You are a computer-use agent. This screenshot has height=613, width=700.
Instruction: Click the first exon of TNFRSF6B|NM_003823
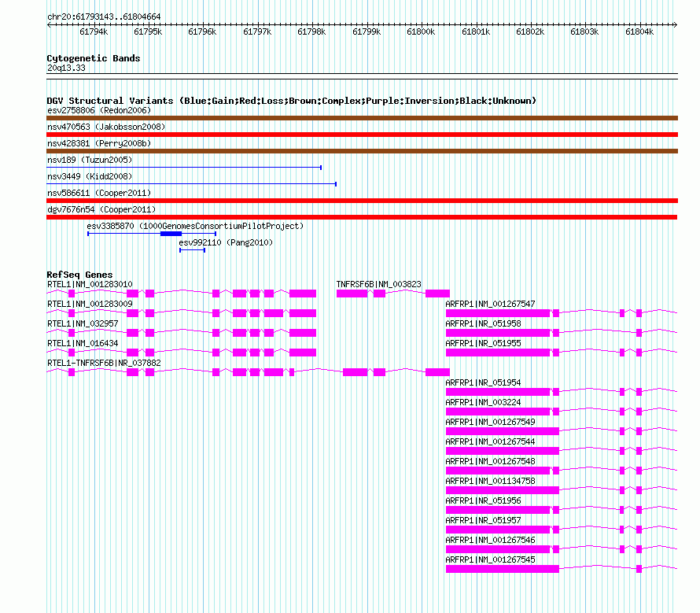click(x=352, y=294)
